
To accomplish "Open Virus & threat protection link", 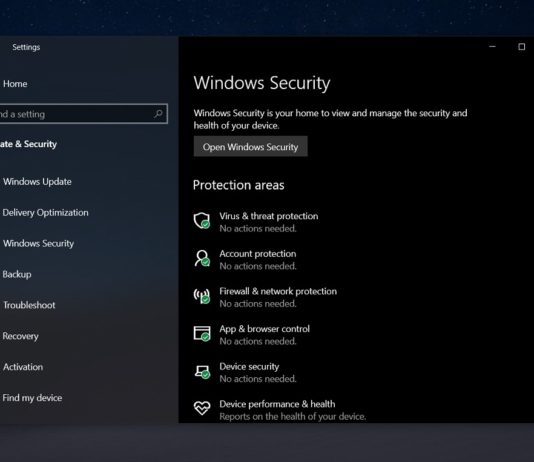I will click(x=268, y=216).
